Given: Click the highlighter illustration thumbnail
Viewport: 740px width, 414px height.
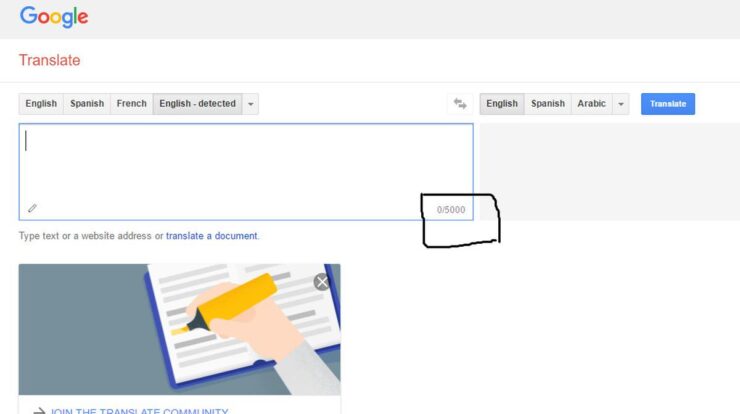Looking at the screenshot, I should [179, 330].
